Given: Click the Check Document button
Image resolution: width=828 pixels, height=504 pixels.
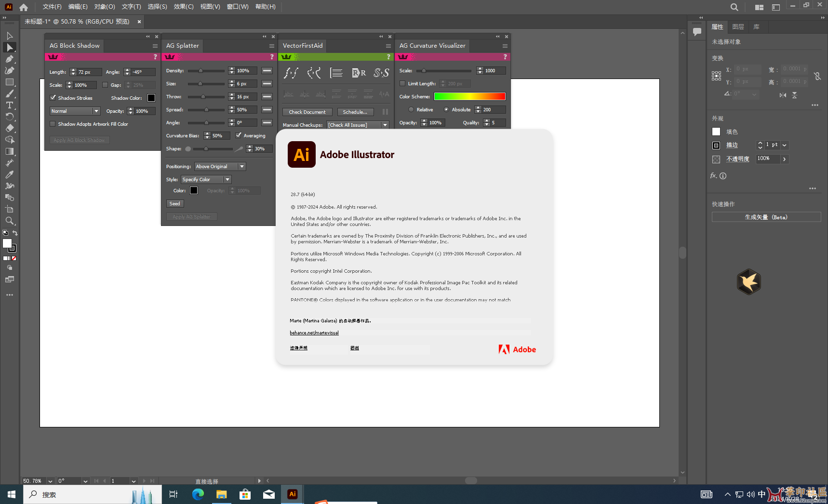Looking at the screenshot, I should pos(307,112).
